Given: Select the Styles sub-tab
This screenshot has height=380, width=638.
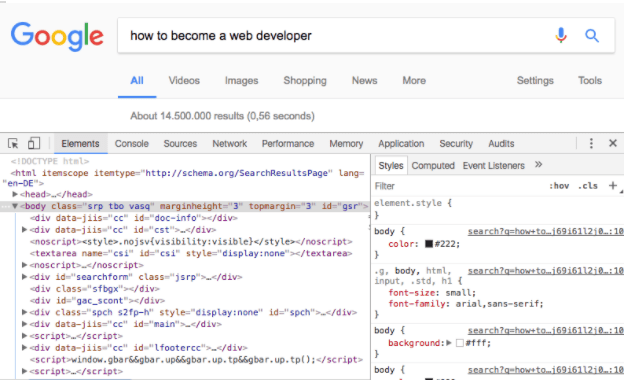Looking at the screenshot, I should 391,166.
